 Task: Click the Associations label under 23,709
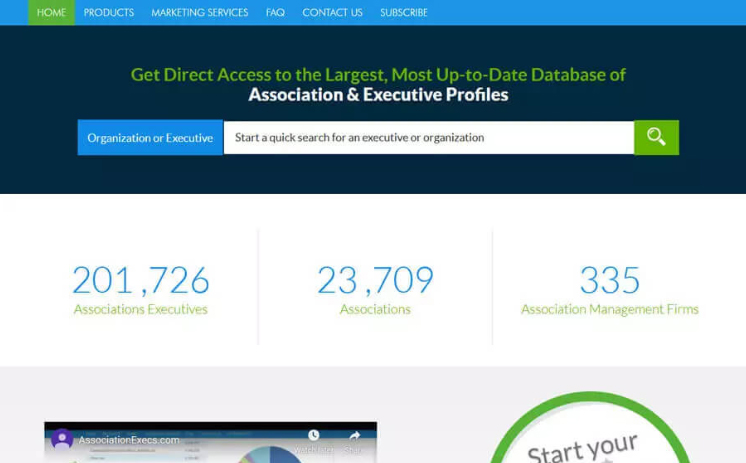tap(375, 309)
